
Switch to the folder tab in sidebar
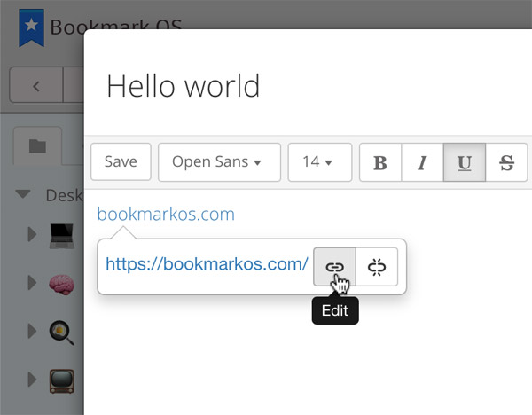coord(37,145)
